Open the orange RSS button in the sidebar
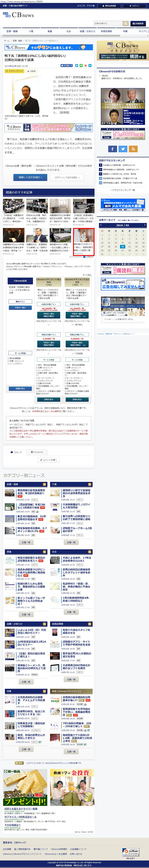149x868 pixels. point(133,149)
